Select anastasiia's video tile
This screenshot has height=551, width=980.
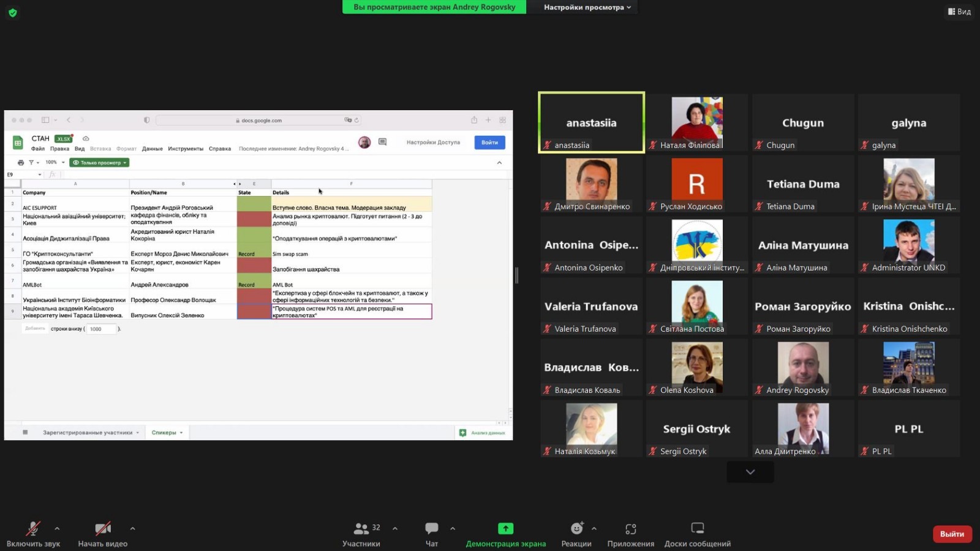592,122
